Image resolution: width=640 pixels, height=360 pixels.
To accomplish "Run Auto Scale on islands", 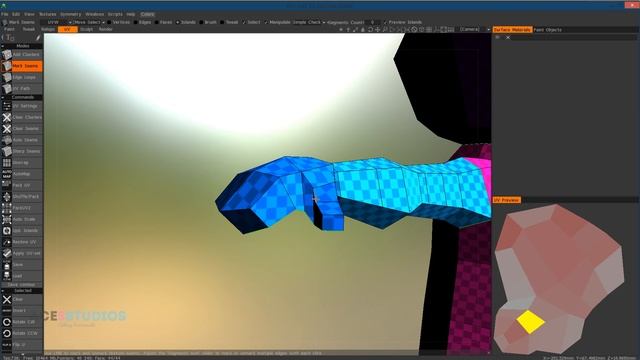I will 22,220.
